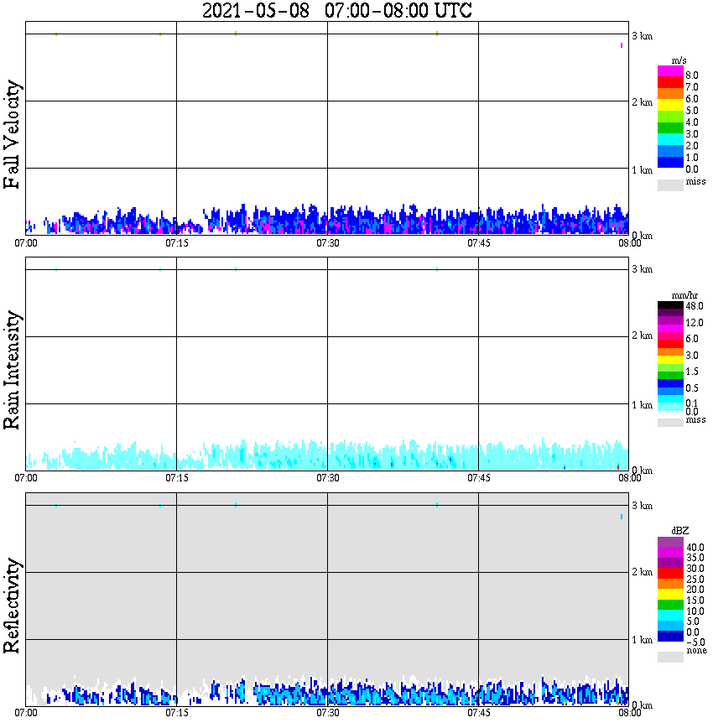Click the pink 6.0 swatch in mm/hr legend
The width and height of the screenshot is (713, 728).
[670, 336]
